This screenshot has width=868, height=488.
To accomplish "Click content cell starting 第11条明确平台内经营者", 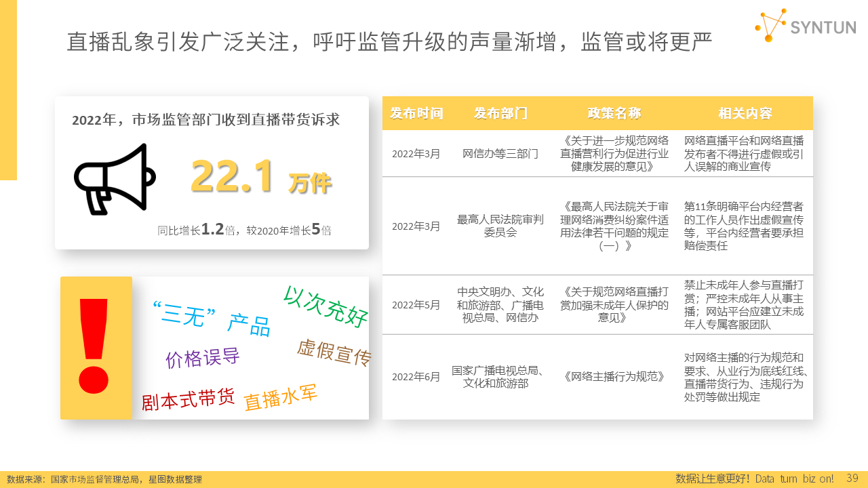I will tap(744, 226).
